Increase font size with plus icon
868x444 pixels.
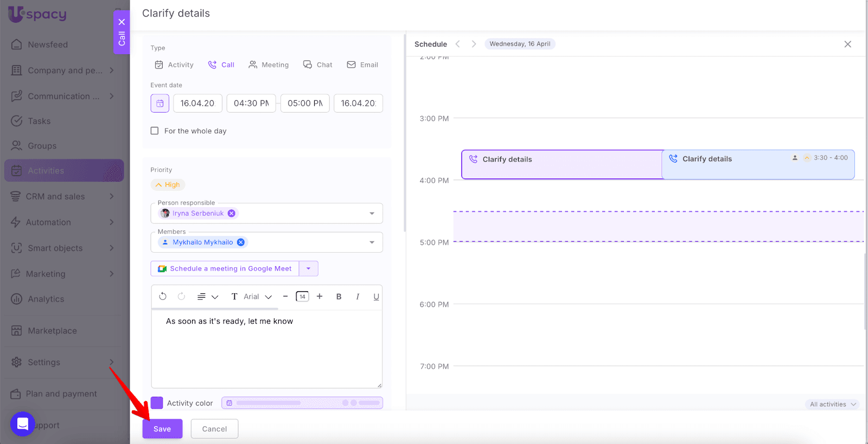pos(320,297)
